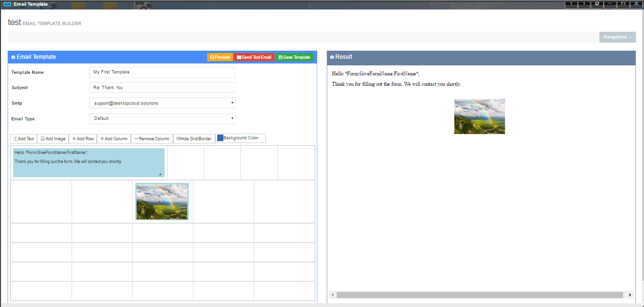Expand the Navigations dropdown
This screenshot has height=307, width=644.
click(x=617, y=37)
